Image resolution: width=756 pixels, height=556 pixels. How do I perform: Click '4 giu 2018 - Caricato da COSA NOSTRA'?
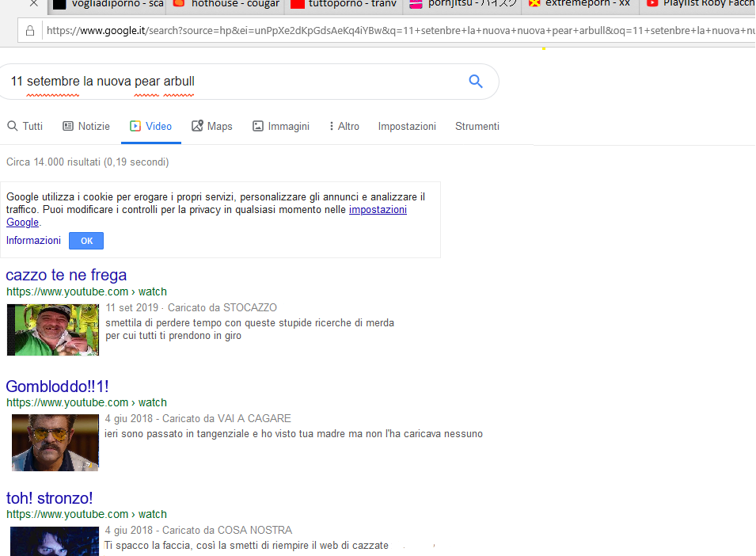(x=198, y=531)
